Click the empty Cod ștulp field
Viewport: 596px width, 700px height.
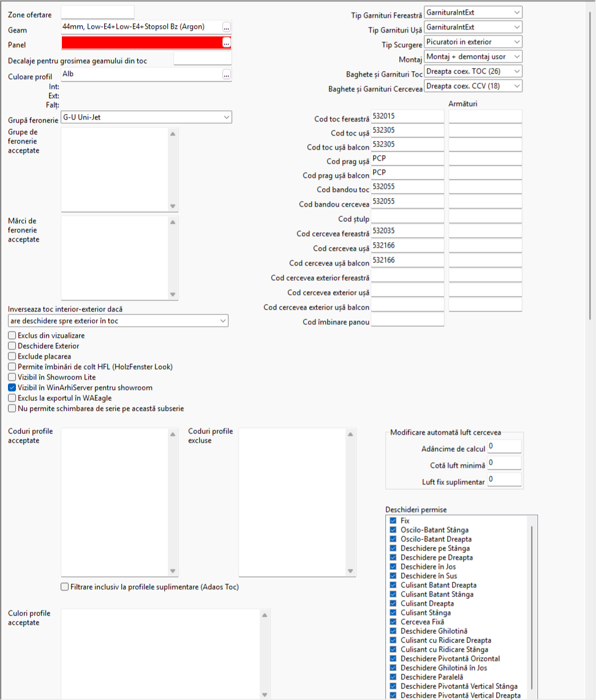(x=407, y=216)
